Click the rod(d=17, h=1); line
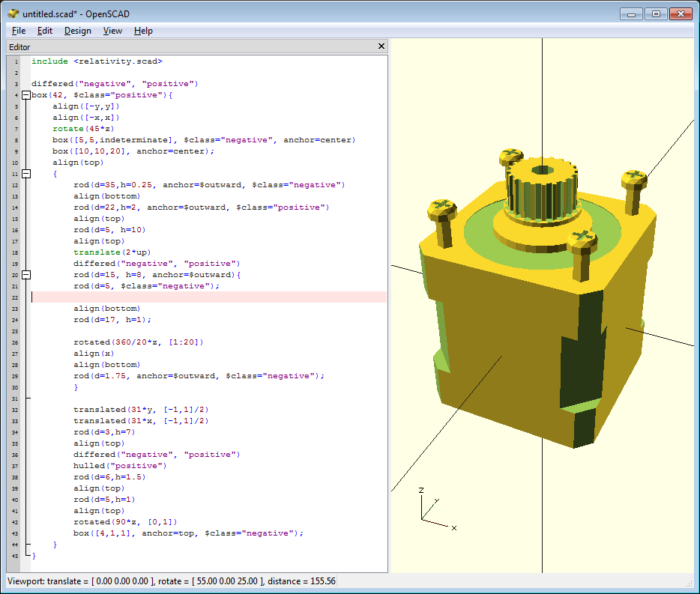 point(112,320)
